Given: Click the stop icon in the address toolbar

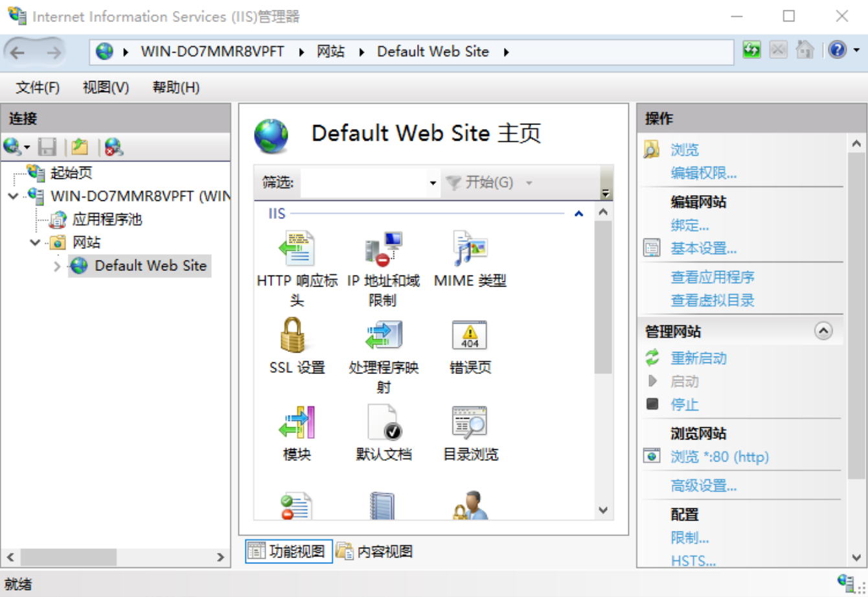Looking at the screenshot, I should [x=778, y=50].
